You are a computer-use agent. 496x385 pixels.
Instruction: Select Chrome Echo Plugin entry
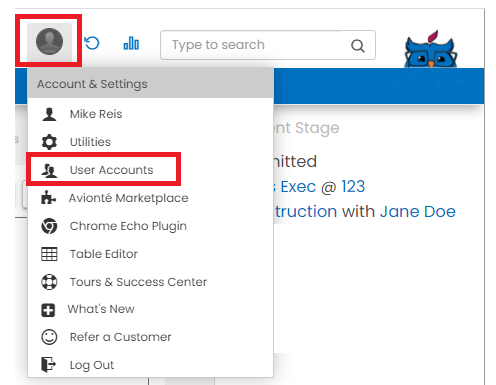150,226
